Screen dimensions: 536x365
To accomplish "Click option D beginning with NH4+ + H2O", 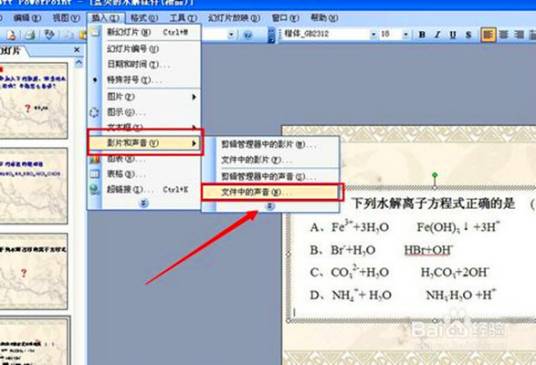I will [403, 295].
